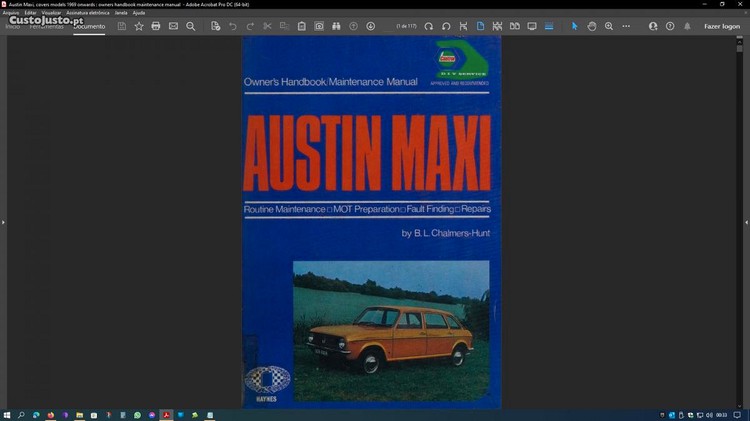Rotate page clockwise icon
The width and height of the screenshot is (750, 421).
(429, 26)
